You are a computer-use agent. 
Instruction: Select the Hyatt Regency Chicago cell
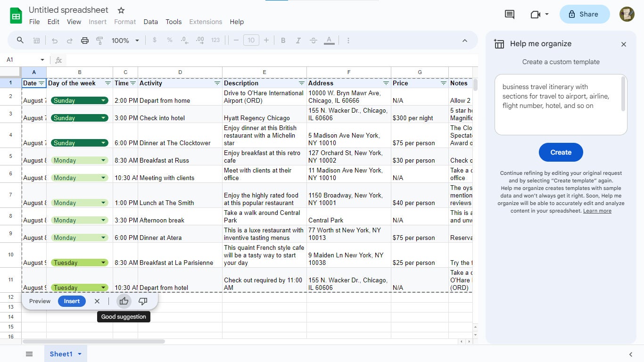264,114
